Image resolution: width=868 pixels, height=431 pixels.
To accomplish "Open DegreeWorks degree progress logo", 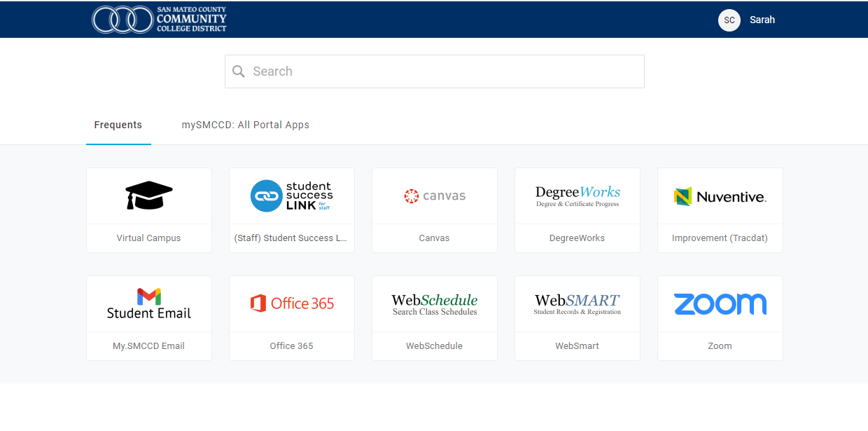I will (x=577, y=196).
